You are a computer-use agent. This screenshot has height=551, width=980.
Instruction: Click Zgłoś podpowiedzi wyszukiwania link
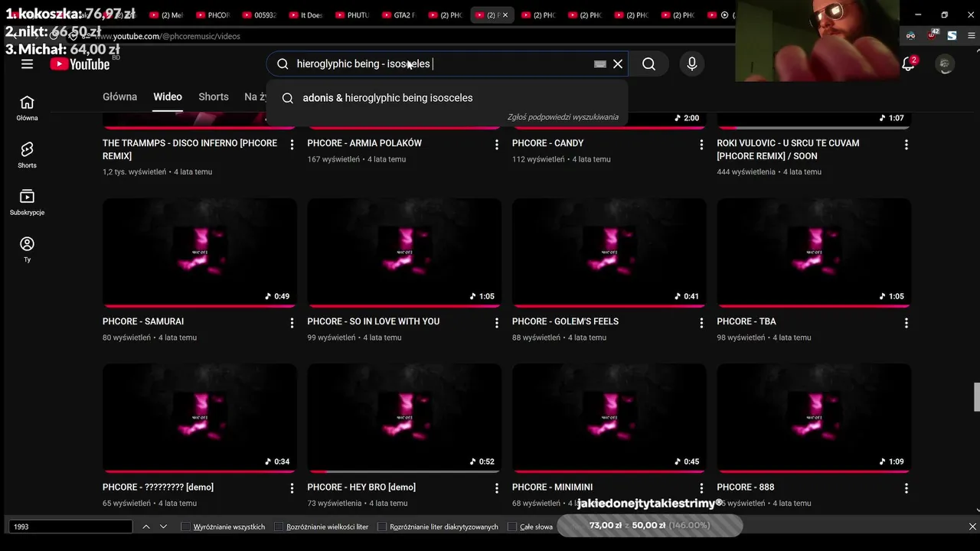click(563, 117)
